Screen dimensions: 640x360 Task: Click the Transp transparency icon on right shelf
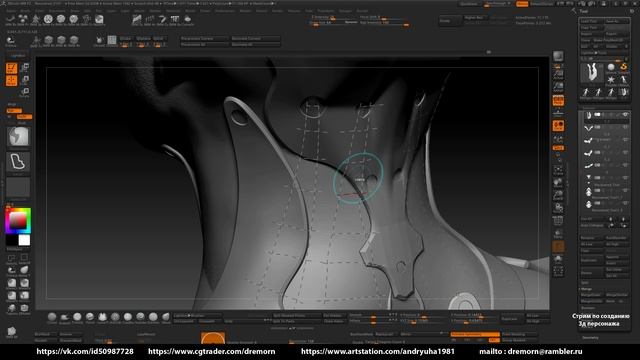tap(558, 234)
